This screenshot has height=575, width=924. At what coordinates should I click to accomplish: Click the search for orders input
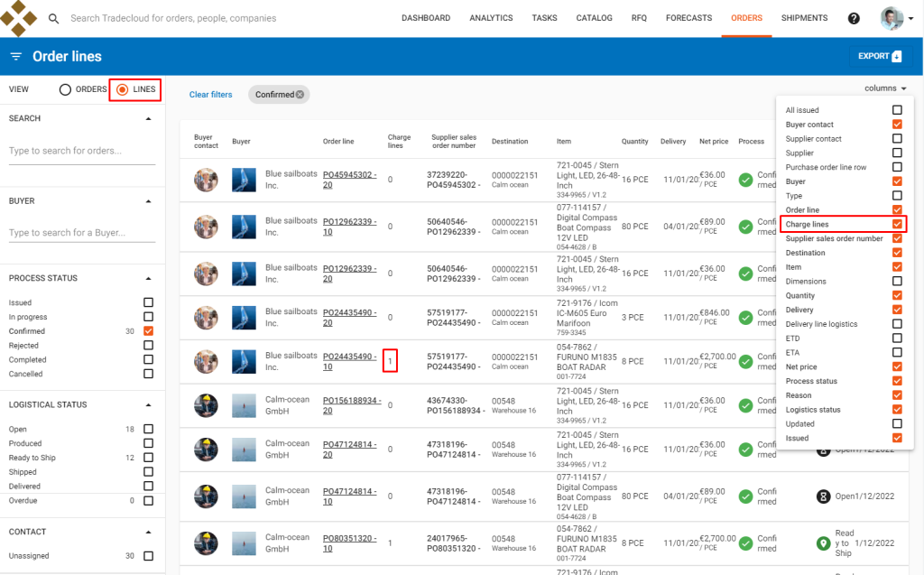point(82,151)
